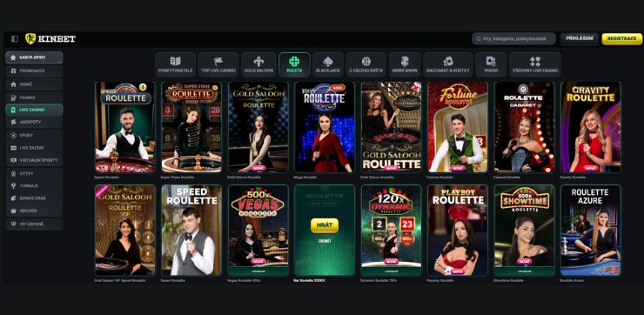The width and height of the screenshot is (644, 315).
Task: Open Sport section in sidebar
Action: coord(34,135)
